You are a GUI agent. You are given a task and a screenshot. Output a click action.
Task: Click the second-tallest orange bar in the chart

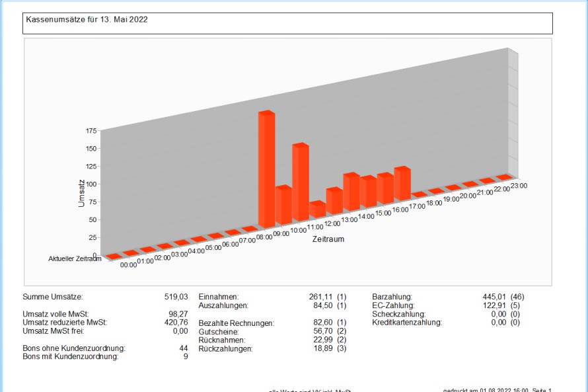point(300,183)
